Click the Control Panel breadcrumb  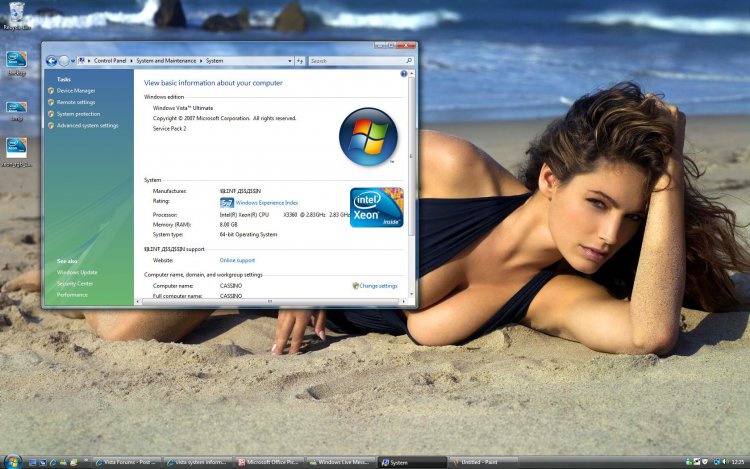[110, 61]
